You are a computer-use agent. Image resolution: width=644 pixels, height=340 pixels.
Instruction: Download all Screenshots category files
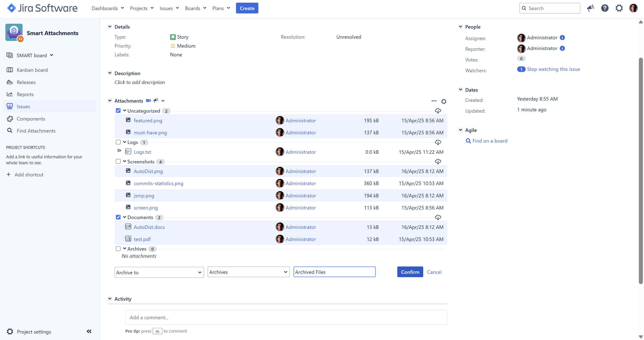pos(438,162)
